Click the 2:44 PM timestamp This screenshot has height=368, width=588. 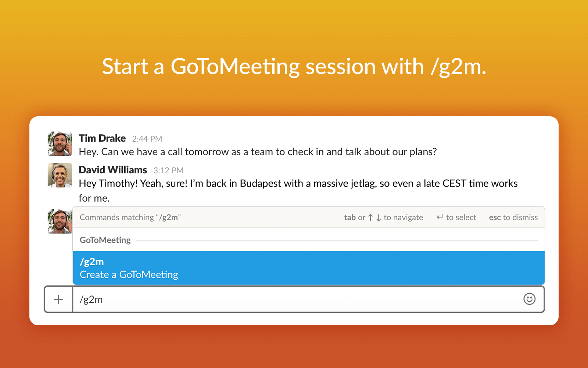pyautogui.click(x=147, y=139)
